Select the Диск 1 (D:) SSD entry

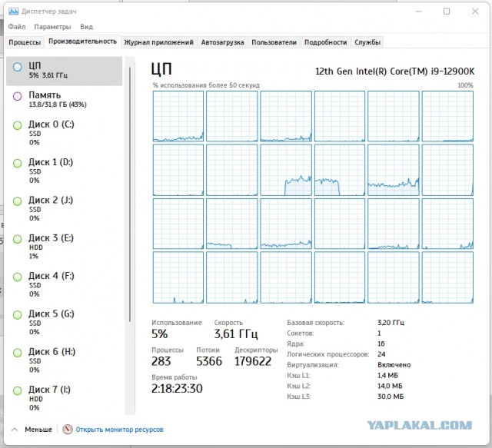tap(64, 171)
